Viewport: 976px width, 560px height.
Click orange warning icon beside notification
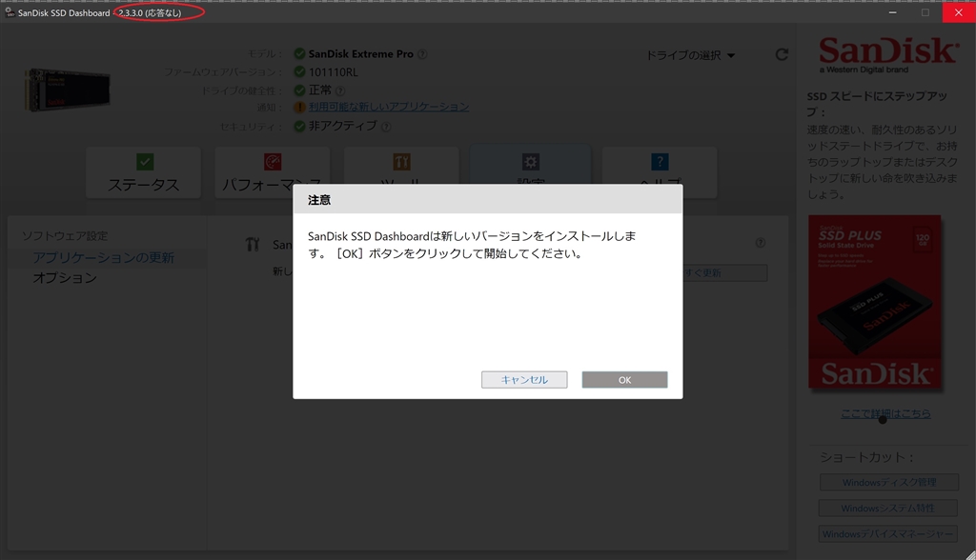point(299,107)
